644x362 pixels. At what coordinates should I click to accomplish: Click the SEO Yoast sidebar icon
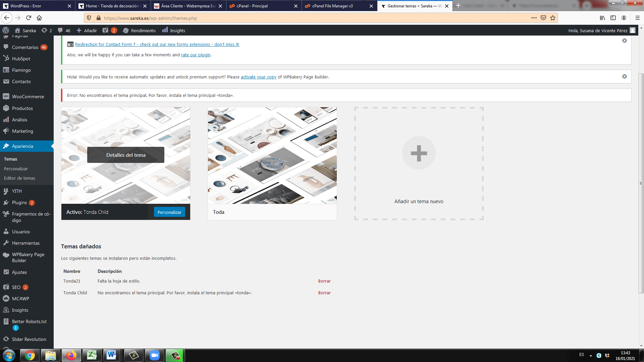(6, 287)
